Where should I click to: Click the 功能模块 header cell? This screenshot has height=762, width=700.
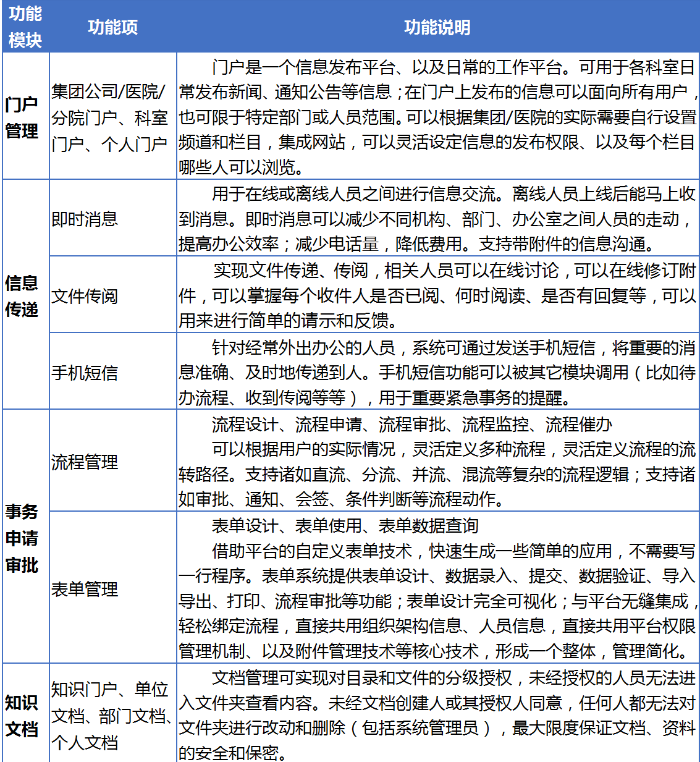(x=24, y=26)
